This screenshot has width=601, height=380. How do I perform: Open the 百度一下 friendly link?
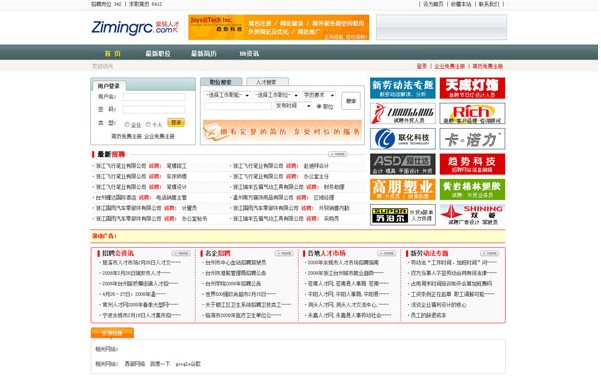[160, 364]
